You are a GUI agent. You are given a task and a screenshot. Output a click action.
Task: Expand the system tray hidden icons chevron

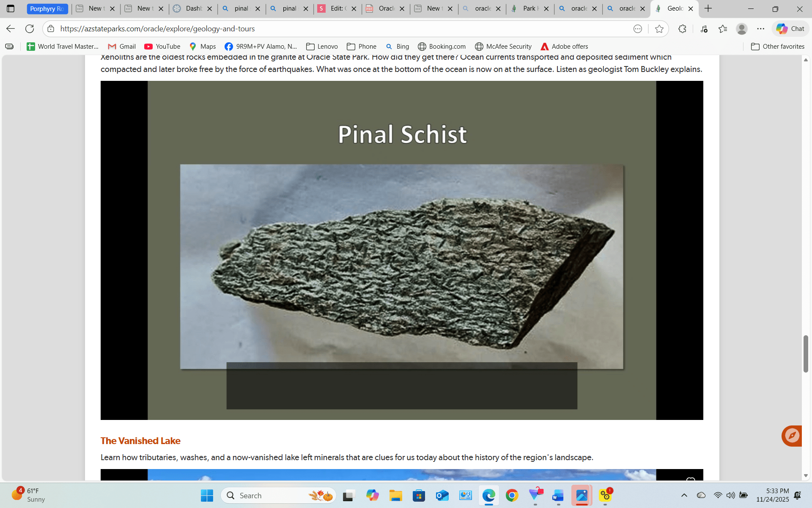(x=684, y=495)
